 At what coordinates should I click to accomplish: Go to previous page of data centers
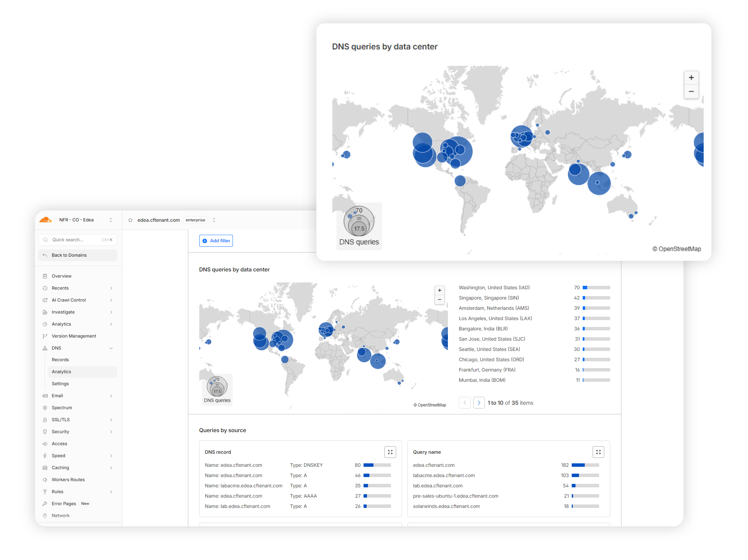[x=465, y=403]
